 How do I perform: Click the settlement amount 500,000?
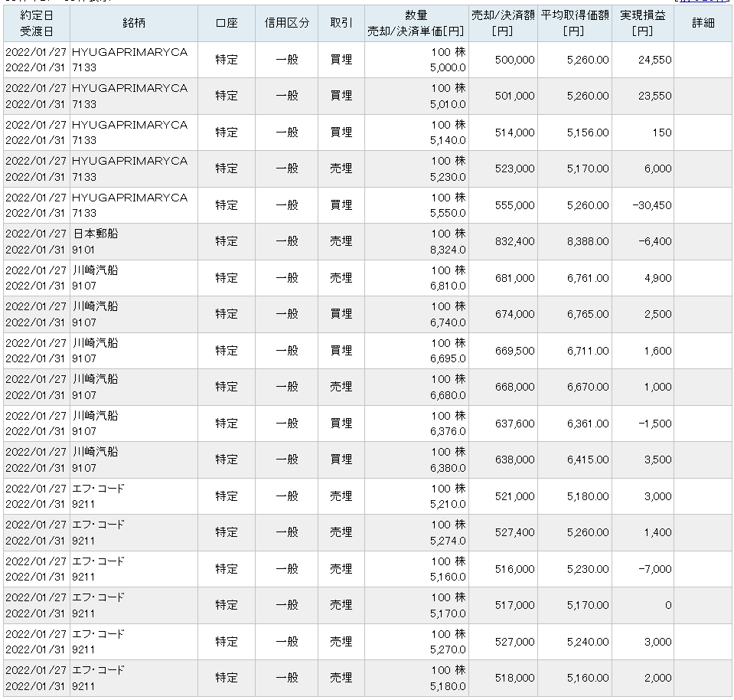click(x=514, y=60)
